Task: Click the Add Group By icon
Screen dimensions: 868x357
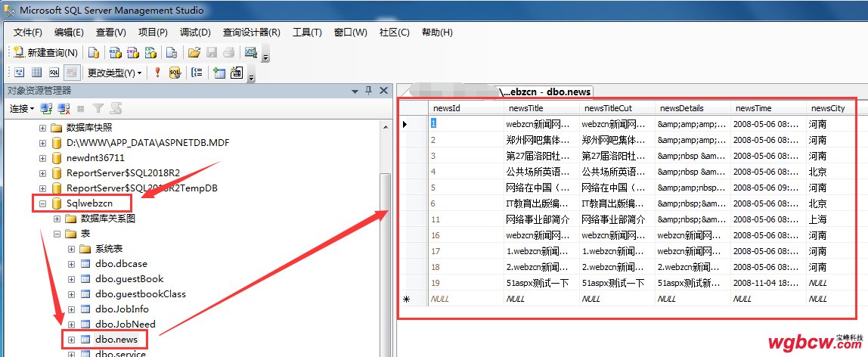Action: pos(197,73)
